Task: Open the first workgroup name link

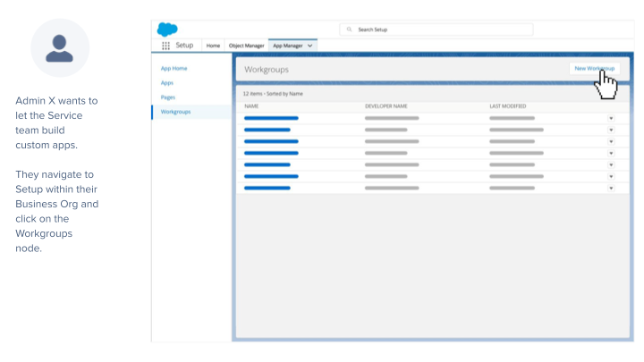Action: 271,118
